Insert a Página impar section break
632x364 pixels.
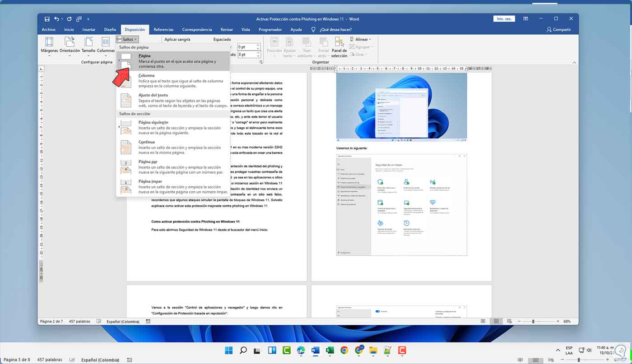tap(173, 186)
